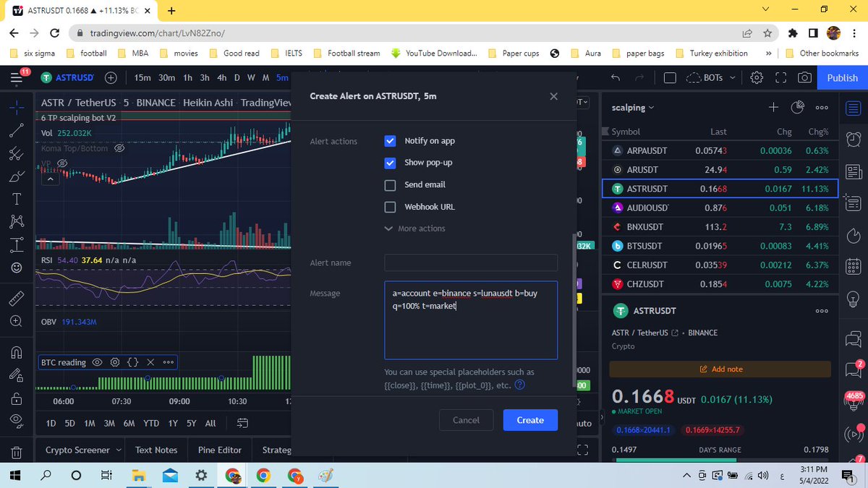Screen dimensions: 868x488
Task: Click the Publish button
Action: pyautogui.click(x=842, y=77)
